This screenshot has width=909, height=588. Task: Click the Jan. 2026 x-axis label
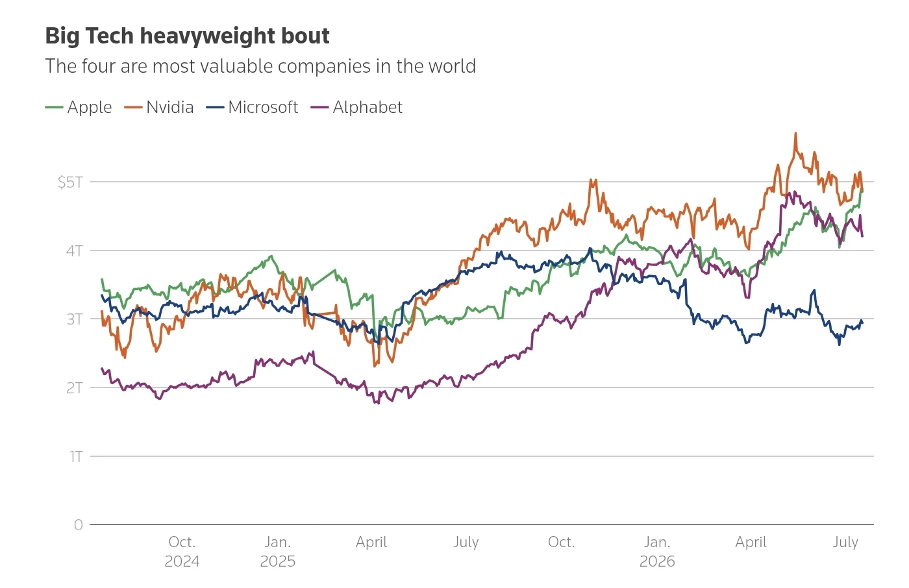pyautogui.click(x=657, y=552)
